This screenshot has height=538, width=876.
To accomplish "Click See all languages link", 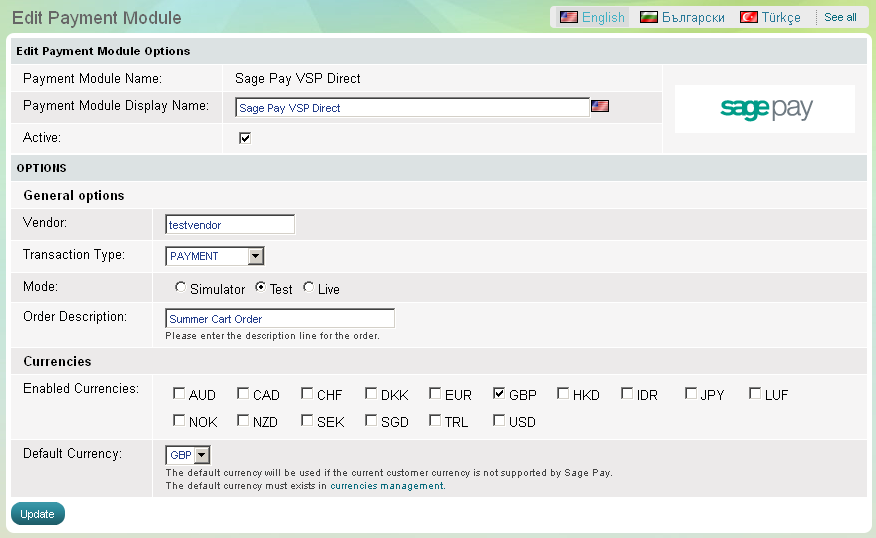I will [840, 17].
